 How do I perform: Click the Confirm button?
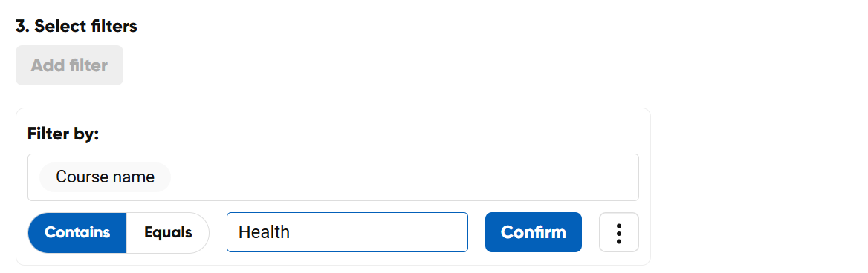point(533,232)
